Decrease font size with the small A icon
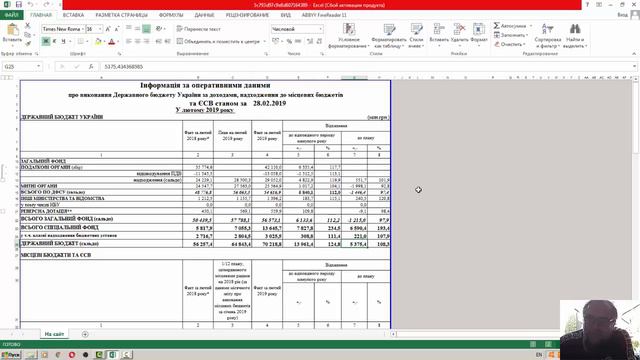 117,29
